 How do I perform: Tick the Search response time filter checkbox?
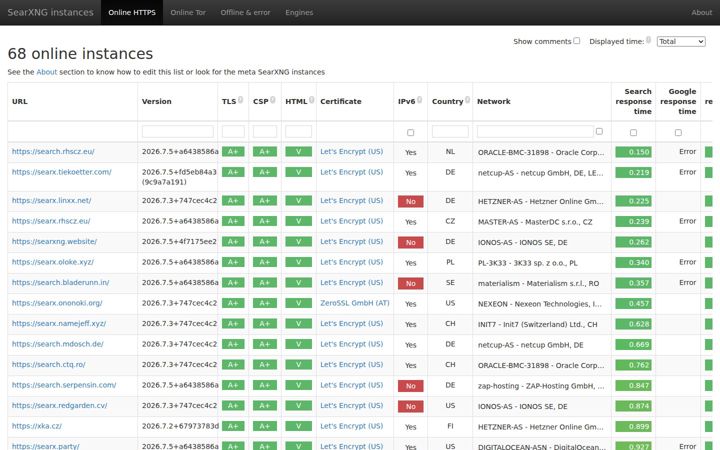pos(633,132)
